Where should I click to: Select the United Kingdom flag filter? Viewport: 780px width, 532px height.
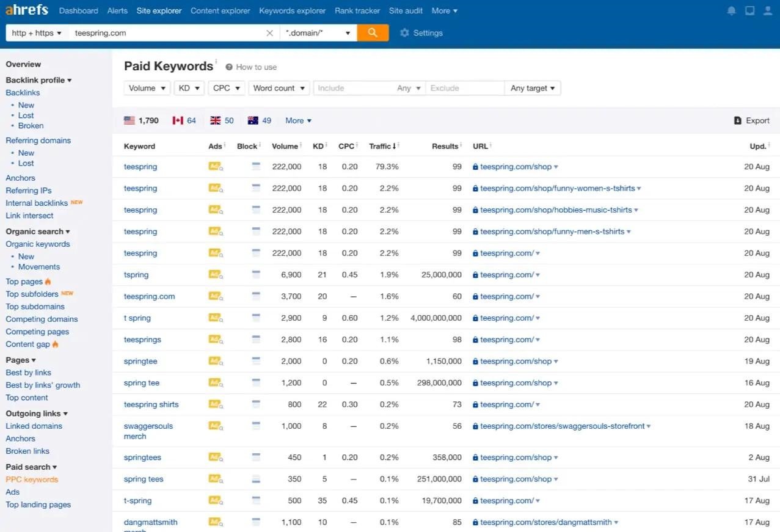point(221,121)
